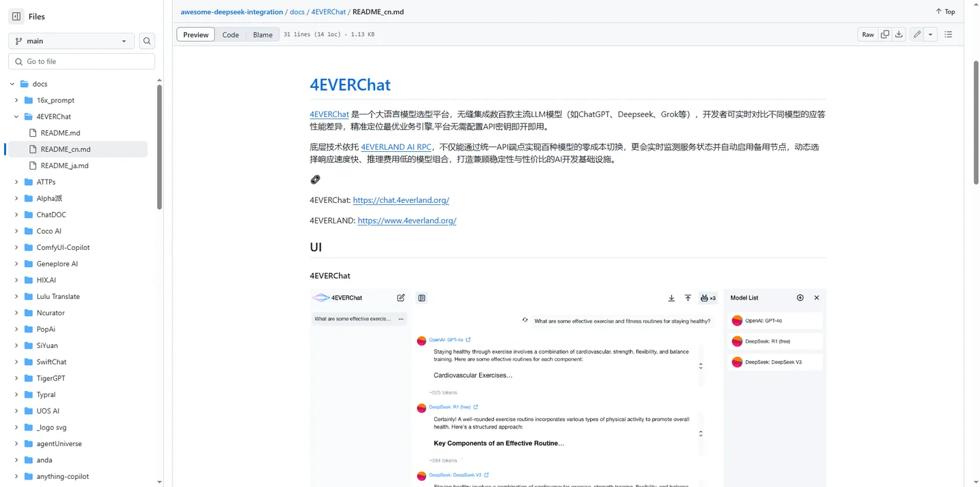Select the _logo svg folder row
Screen dimensions: 980x487
[76, 427]
